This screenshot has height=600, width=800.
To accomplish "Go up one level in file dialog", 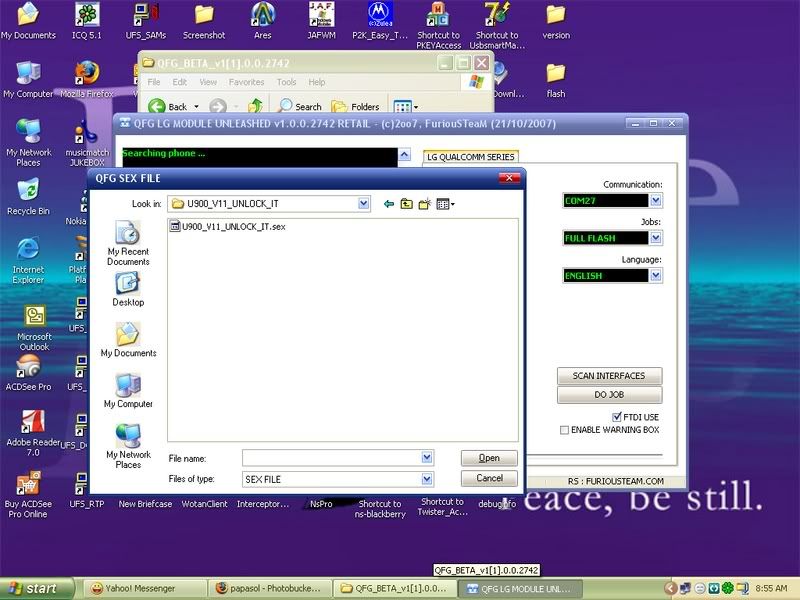I will (407, 204).
